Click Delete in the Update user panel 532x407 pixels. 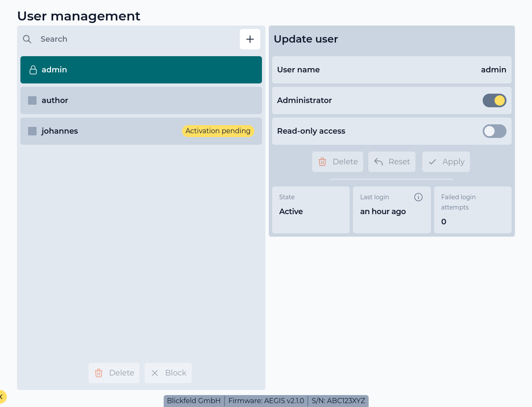338,162
